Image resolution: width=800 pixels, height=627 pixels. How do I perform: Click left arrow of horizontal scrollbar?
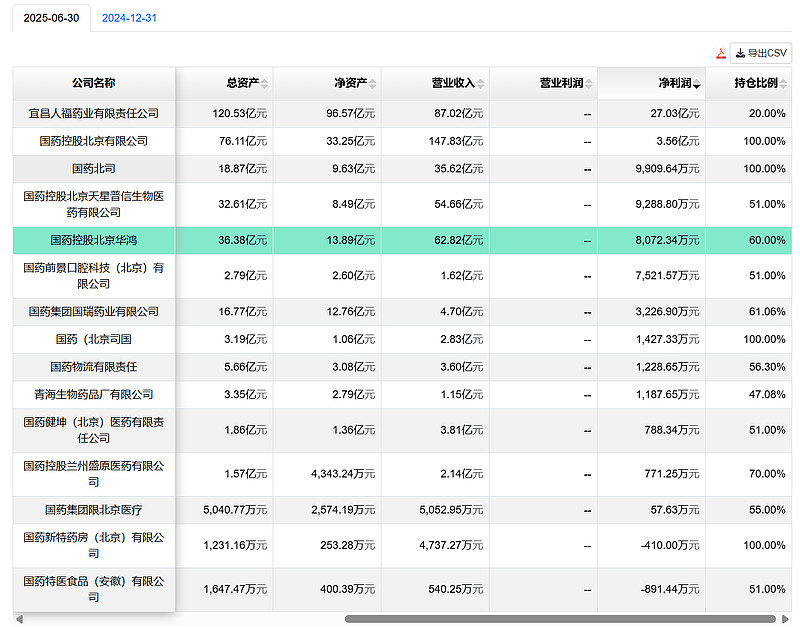coord(19,619)
